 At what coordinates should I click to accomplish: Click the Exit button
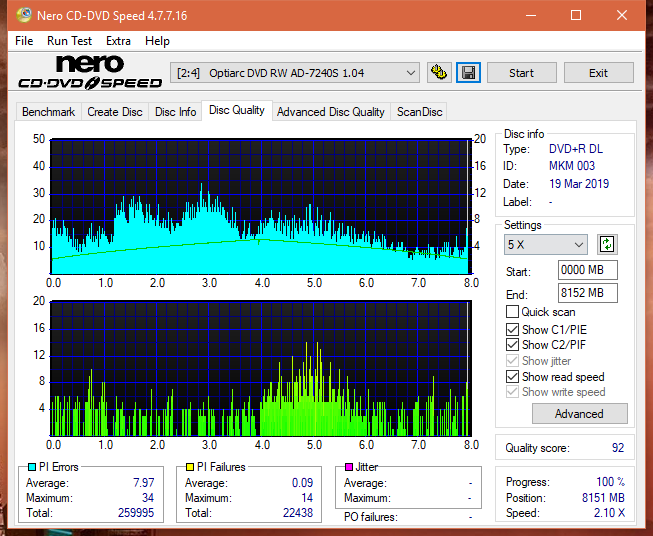598,73
